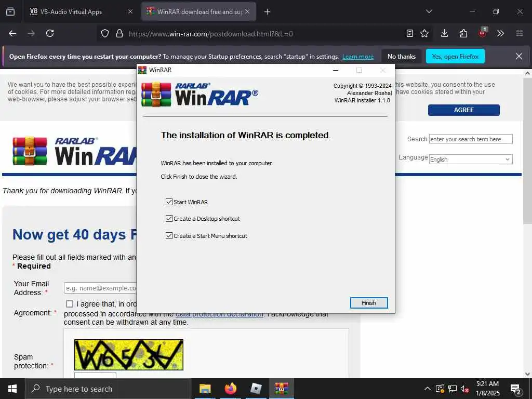Click the spam protection captcha image
Screen dimensions: 532x399
click(129, 354)
